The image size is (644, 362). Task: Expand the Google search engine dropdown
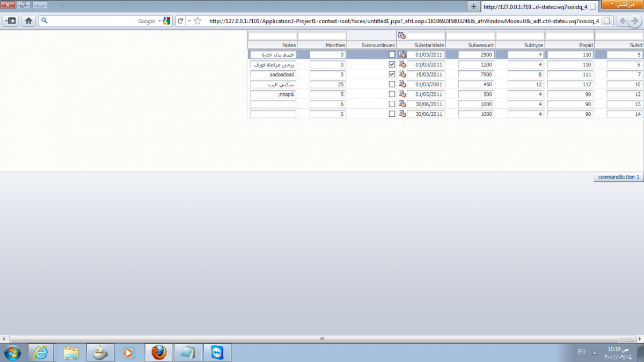click(159, 21)
